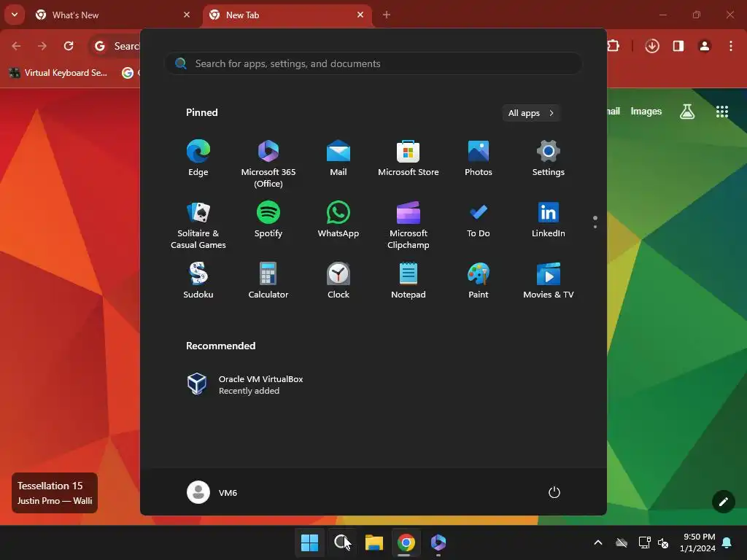Show hidden system tray icons
The image size is (747, 560).
click(598, 542)
